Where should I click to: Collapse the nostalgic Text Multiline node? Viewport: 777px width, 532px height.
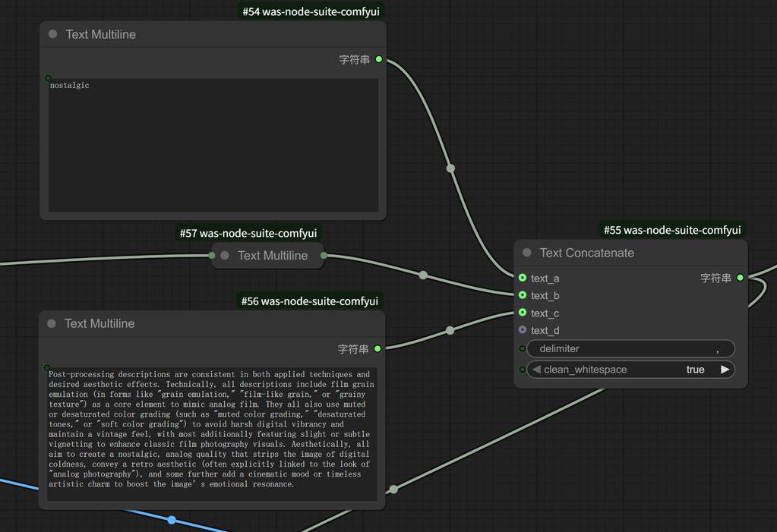point(52,34)
